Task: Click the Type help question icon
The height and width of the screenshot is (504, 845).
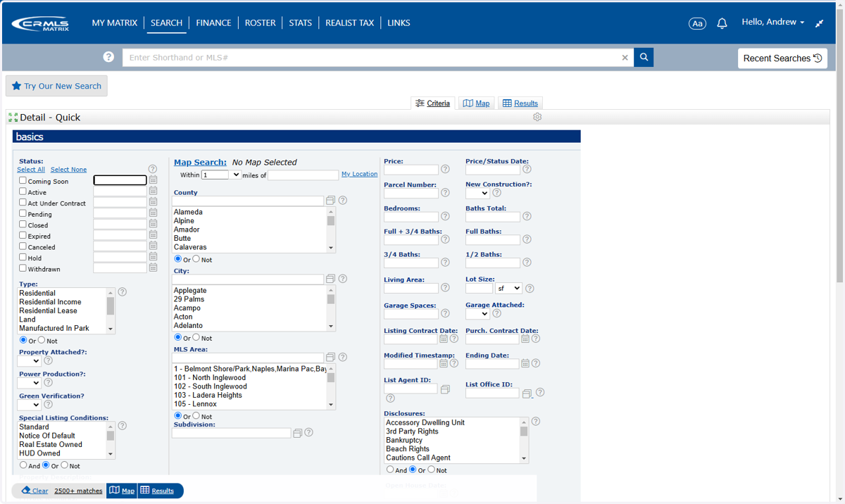Action: [123, 291]
